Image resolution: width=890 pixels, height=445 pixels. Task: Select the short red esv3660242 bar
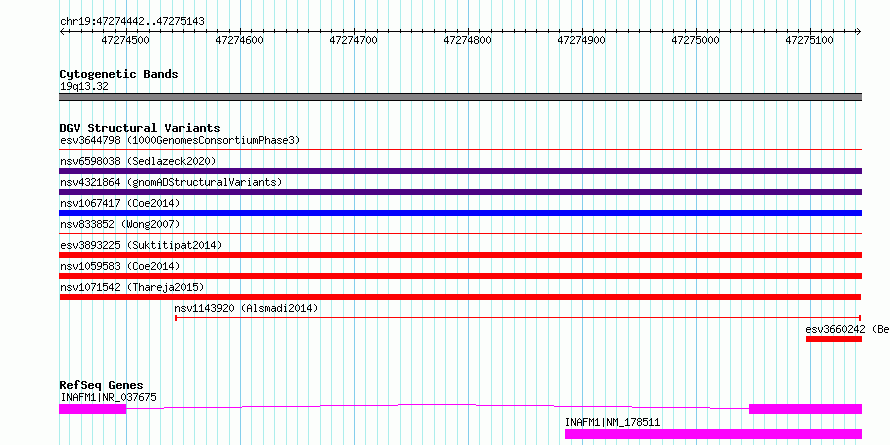[834, 339]
